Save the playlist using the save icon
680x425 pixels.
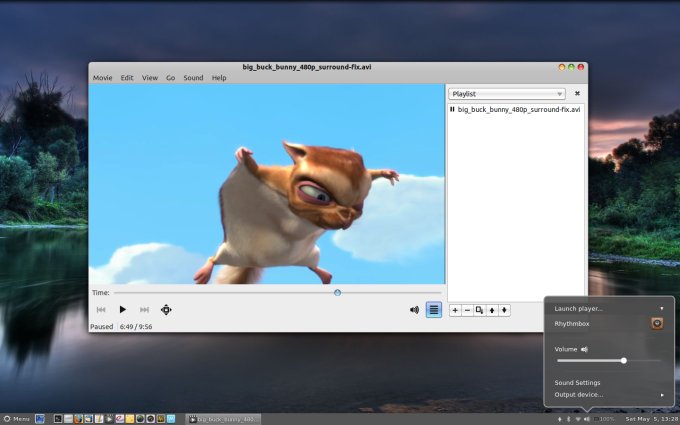[x=479, y=310]
